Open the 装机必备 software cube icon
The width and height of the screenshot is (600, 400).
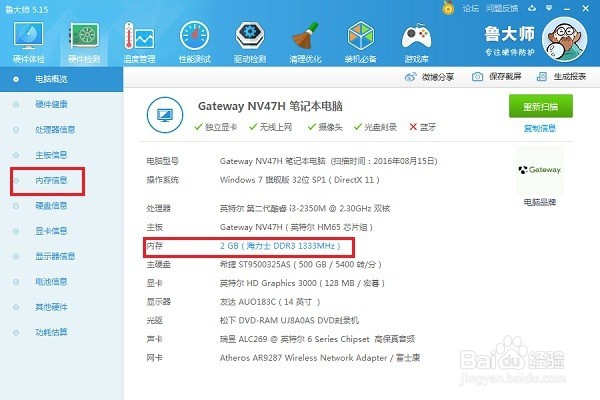(x=360, y=43)
